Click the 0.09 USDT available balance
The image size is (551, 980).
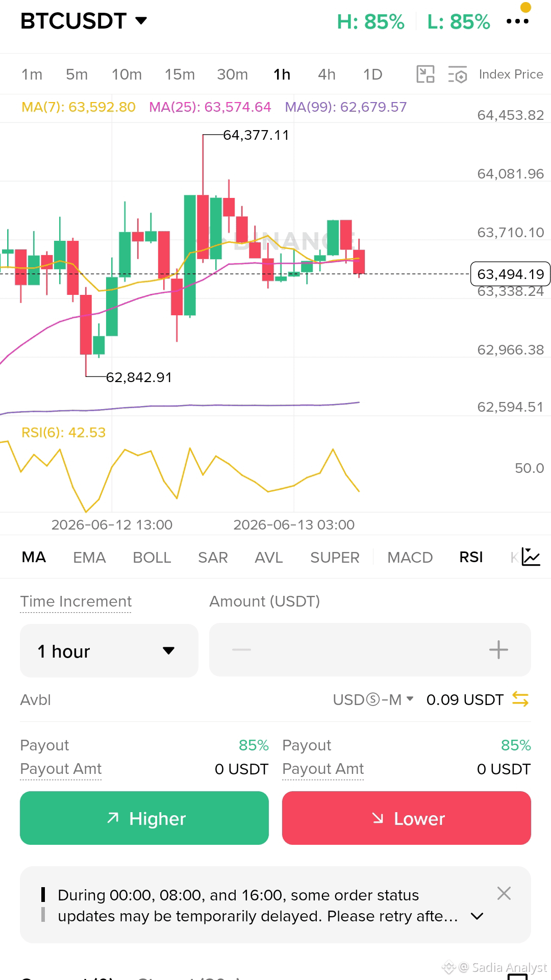pos(465,699)
